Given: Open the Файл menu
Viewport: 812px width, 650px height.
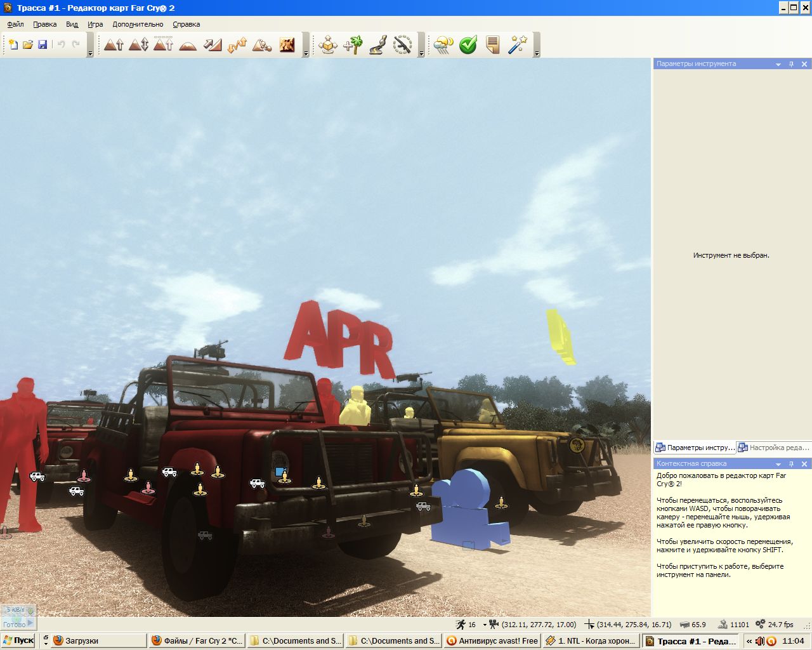Looking at the screenshot, I should pyautogui.click(x=16, y=24).
